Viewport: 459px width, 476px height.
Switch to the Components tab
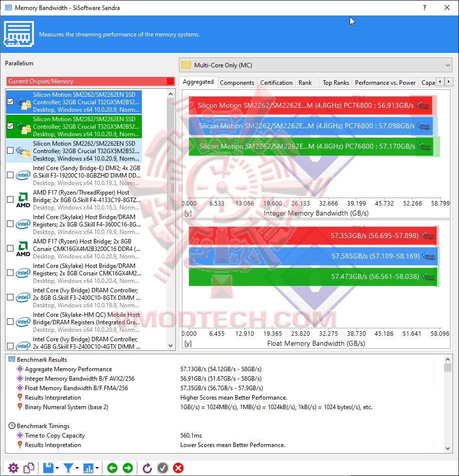coord(236,82)
